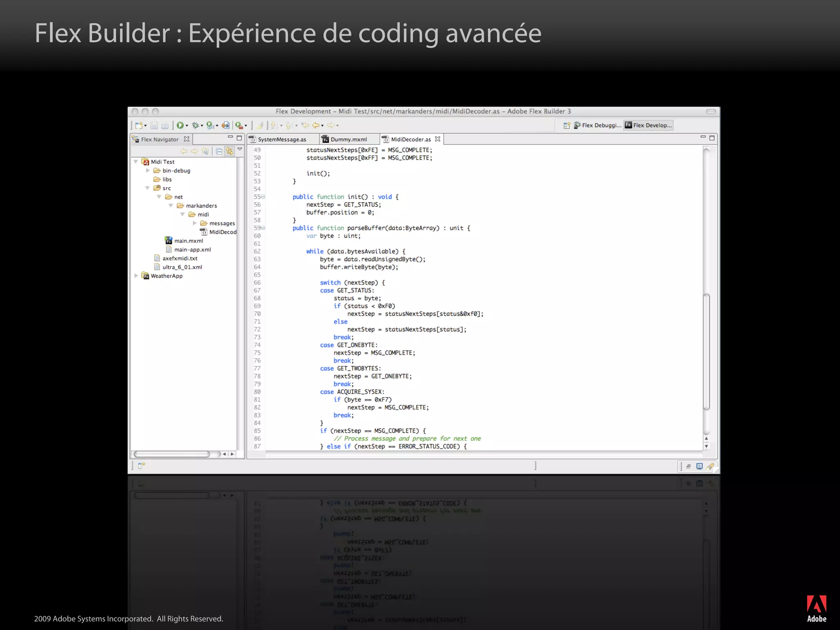The height and width of the screenshot is (630, 840).
Task: Toggle Link with Editor in Navigator
Action: click(x=229, y=151)
